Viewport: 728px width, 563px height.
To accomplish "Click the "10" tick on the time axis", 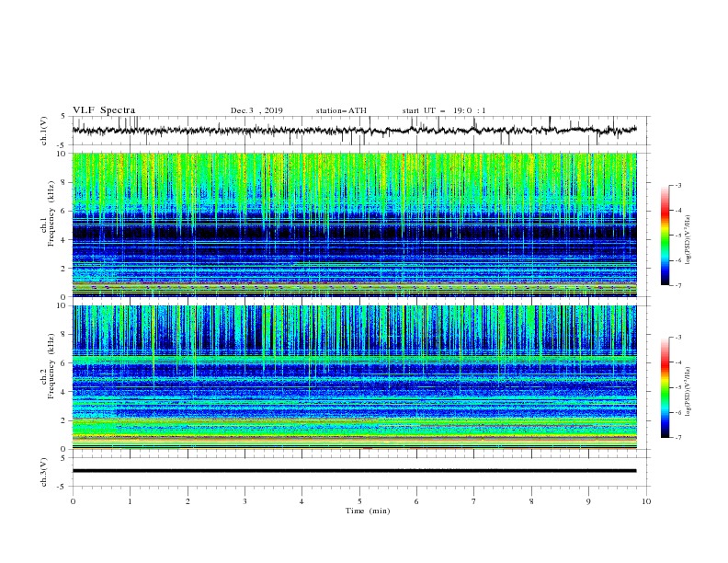I will 646,501.
